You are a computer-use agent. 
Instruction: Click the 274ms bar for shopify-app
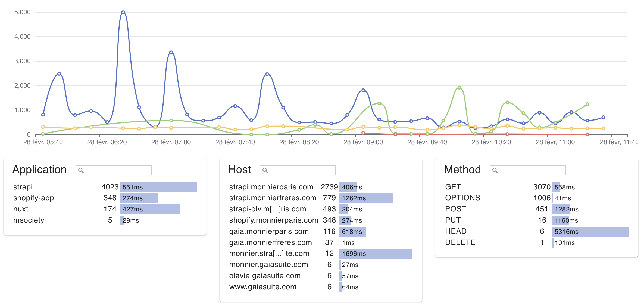point(139,198)
